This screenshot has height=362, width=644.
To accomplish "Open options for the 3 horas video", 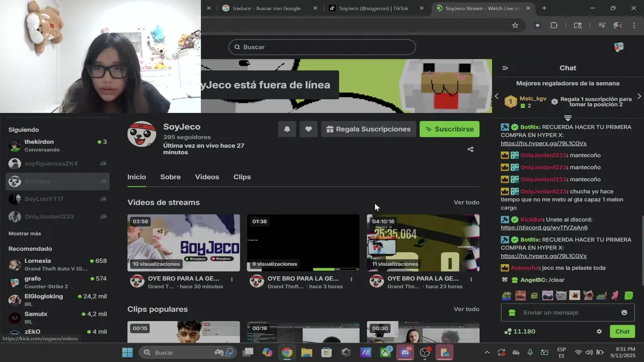I will coord(352,279).
